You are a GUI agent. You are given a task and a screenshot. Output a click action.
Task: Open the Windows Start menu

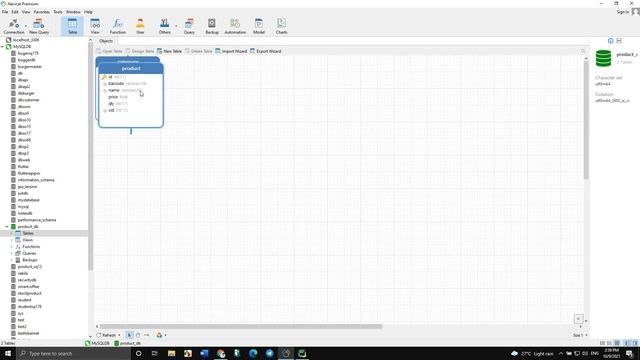(x=8, y=353)
